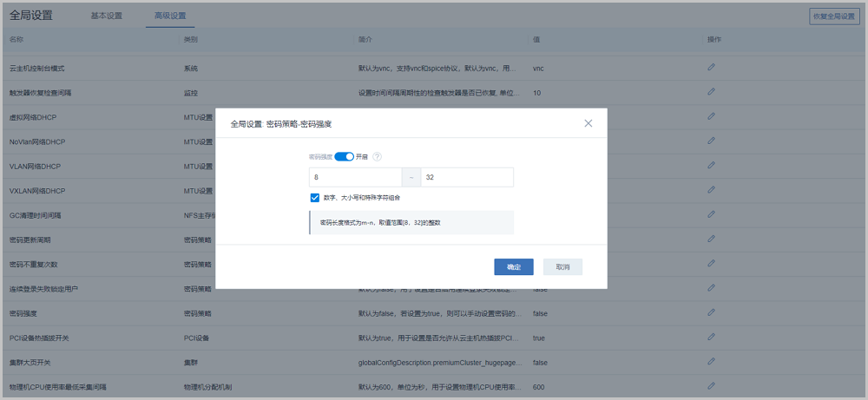Viewport: 868px width, 400px height.
Task: Click the 名称 column header
Action: [x=16, y=40]
